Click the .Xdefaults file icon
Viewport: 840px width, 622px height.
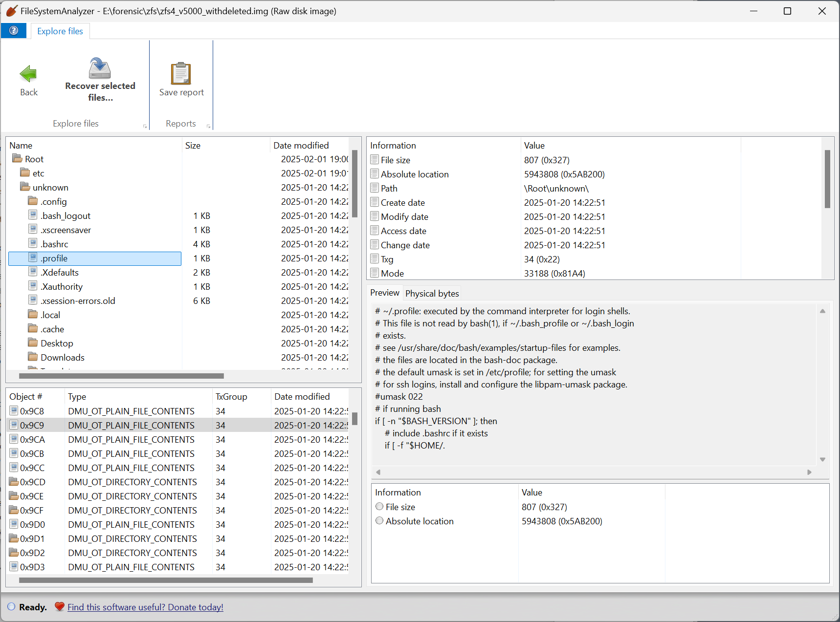33,272
